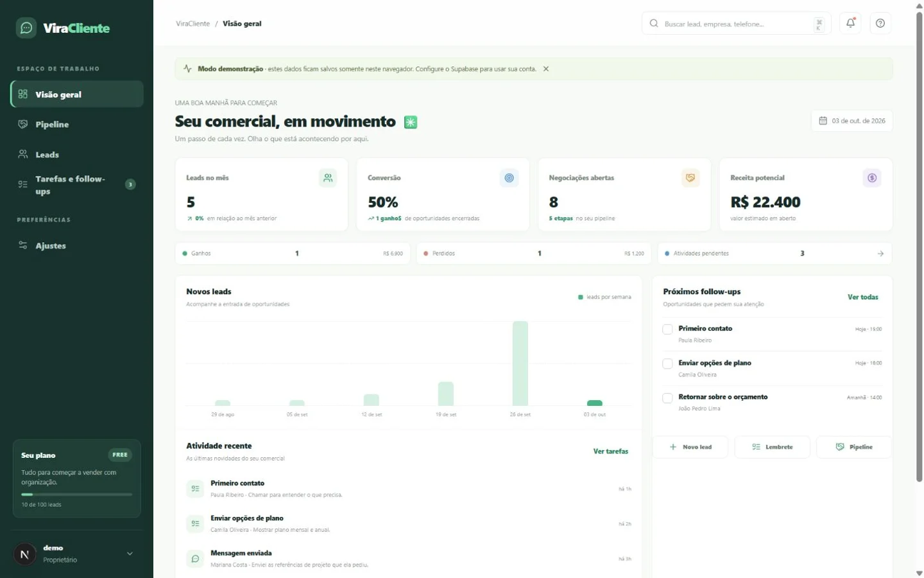Open Atividades pendentes via its arrow
The height and width of the screenshot is (578, 924).
click(880, 254)
